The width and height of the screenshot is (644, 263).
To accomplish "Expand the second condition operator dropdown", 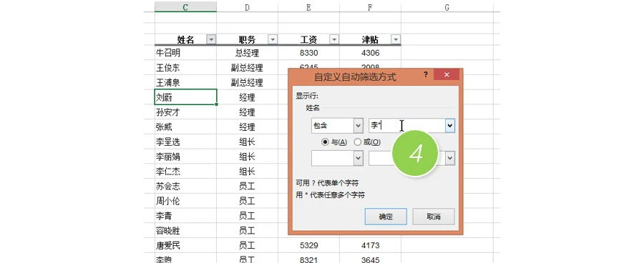I will click(358, 158).
